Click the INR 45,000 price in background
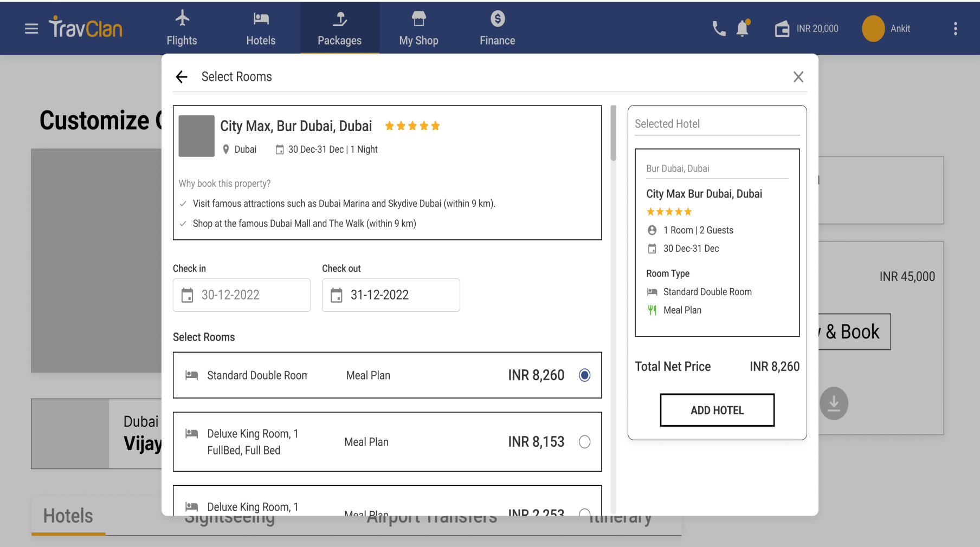This screenshot has height=547, width=980. click(x=907, y=277)
